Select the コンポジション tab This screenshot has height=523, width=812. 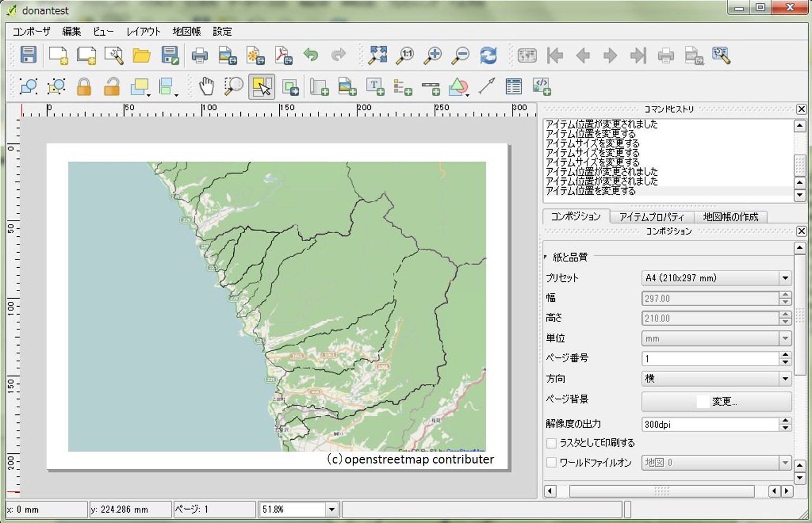pyautogui.click(x=576, y=216)
